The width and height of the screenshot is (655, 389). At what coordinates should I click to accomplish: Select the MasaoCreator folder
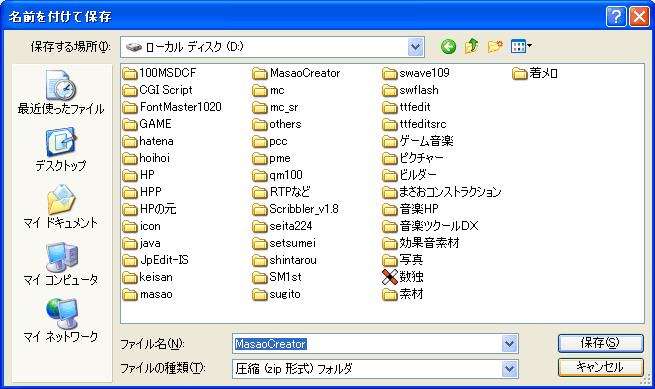tap(297, 73)
